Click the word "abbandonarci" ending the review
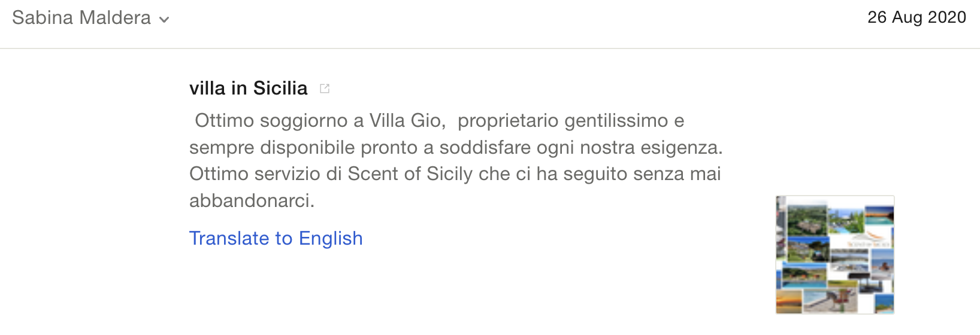This screenshot has width=980, height=335. [252, 200]
